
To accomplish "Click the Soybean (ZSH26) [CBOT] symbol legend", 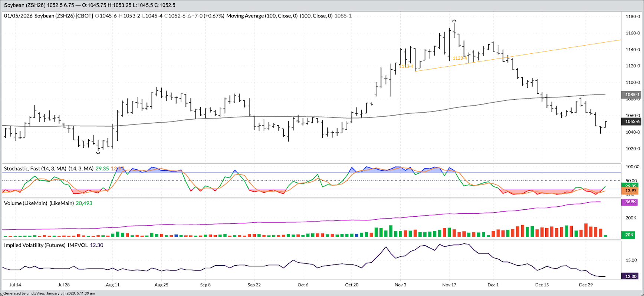I will 63,16.
